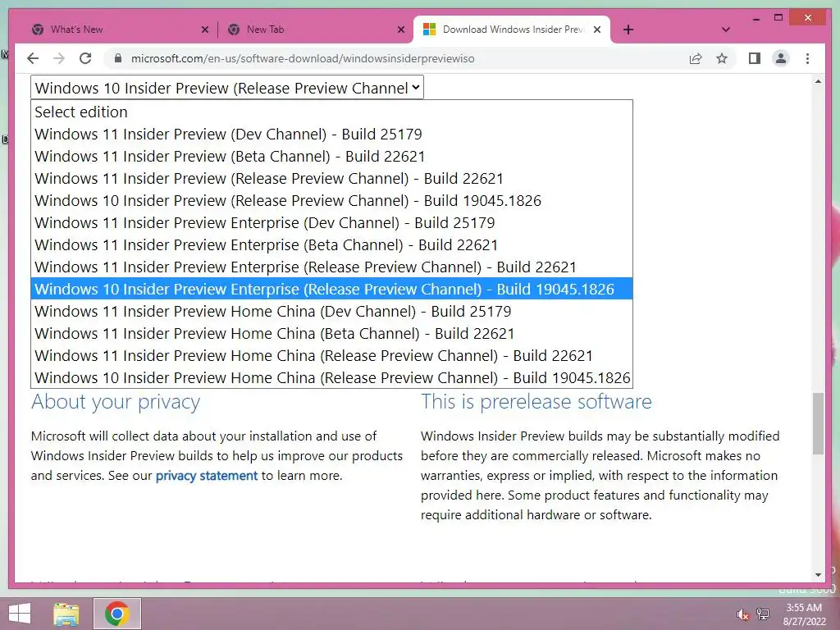Select Windows 11 Enterprise Dev Channel option
The image size is (840, 630).
[x=331, y=222]
